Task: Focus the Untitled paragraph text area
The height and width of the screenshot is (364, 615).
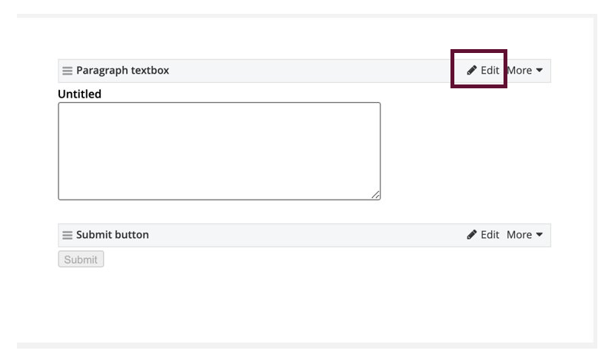Action: tap(219, 151)
